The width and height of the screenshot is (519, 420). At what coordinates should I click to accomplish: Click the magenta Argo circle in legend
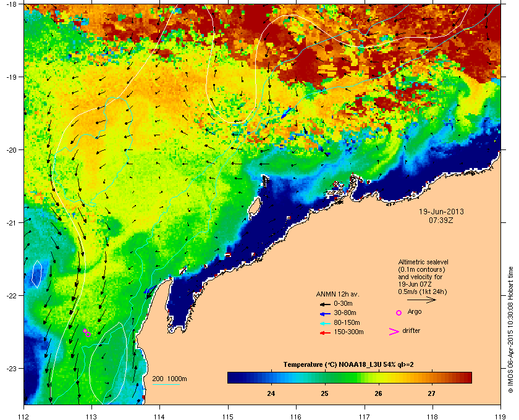(x=399, y=313)
